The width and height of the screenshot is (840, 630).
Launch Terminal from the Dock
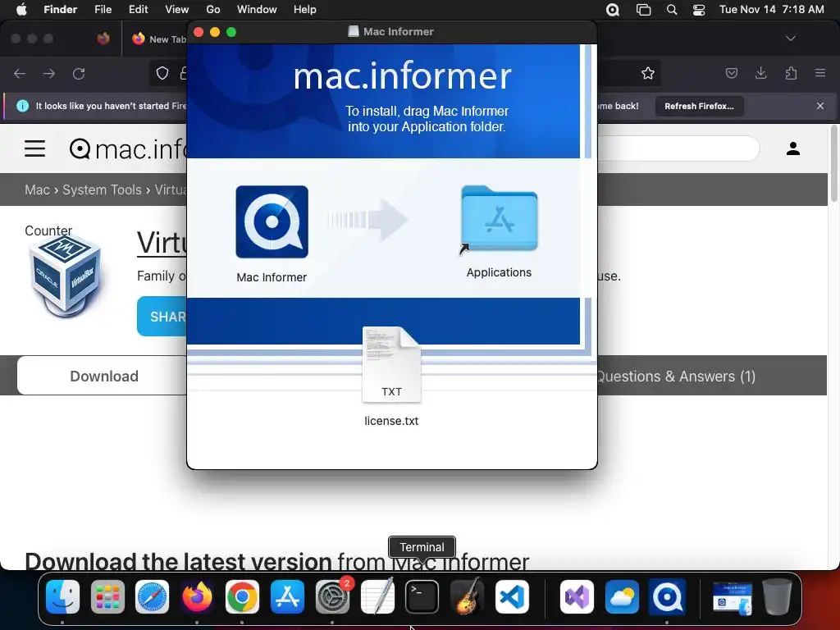pos(422,596)
